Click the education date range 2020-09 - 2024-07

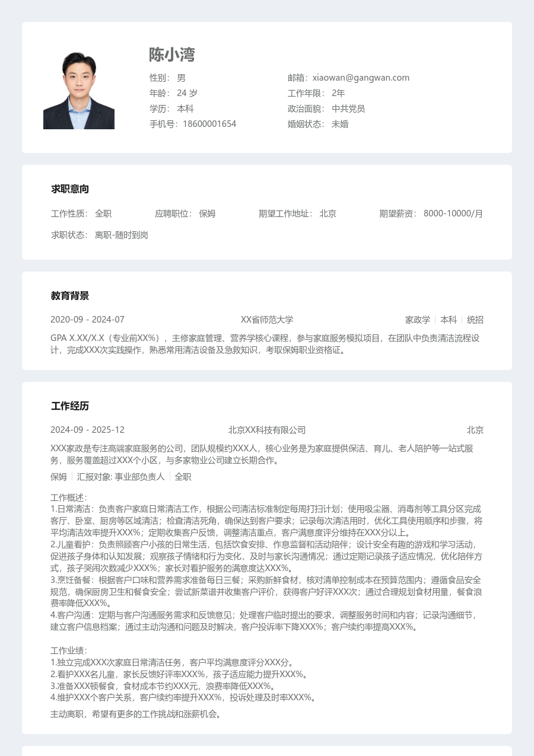tap(88, 320)
